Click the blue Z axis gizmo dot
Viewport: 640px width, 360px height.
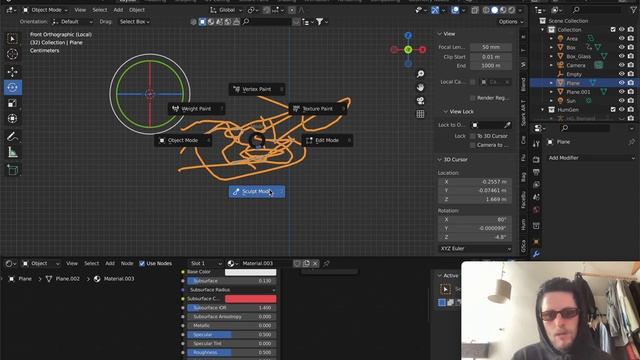coord(408,36)
